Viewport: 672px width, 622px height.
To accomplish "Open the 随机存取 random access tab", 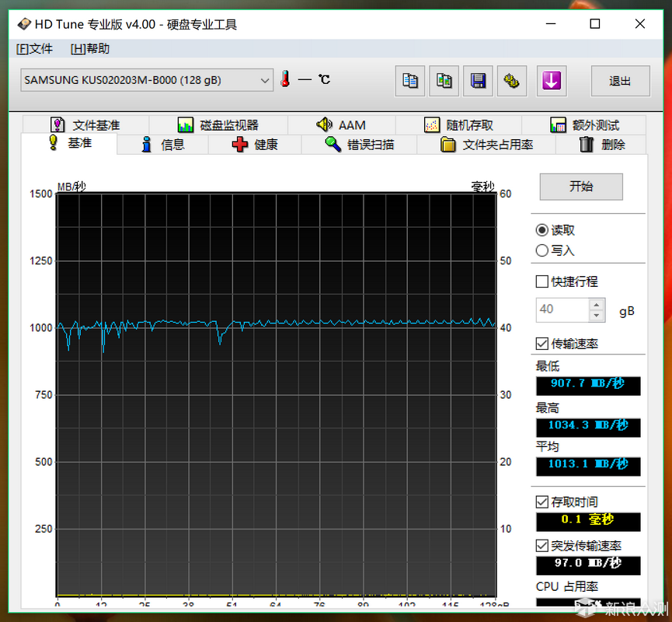I will pos(459,125).
